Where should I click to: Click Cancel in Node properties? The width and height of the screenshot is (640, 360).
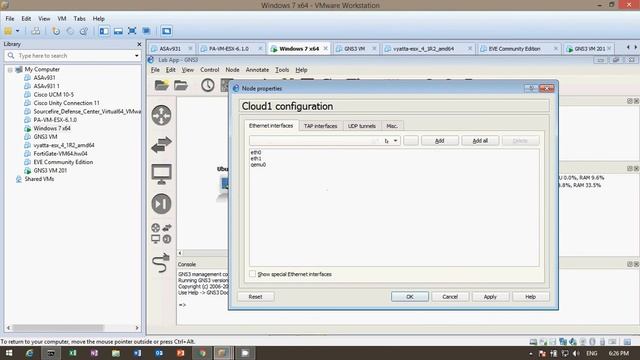click(450, 297)
